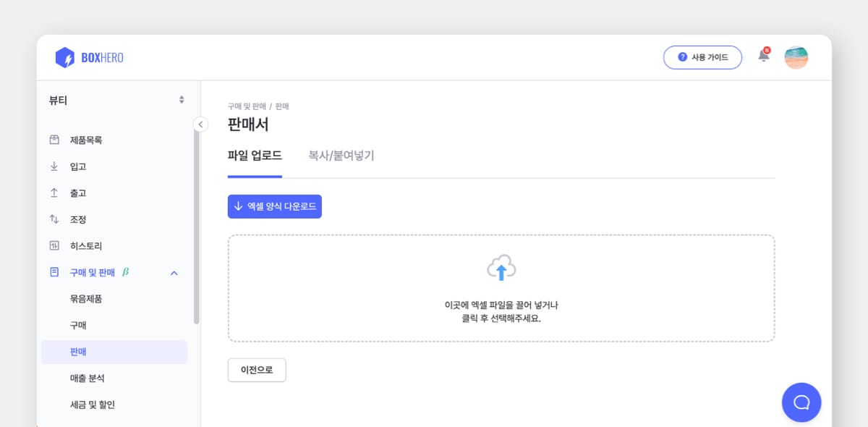Screen dimensions: 868x427
Task: Select the 제품목록 icon in sidebar
Action: click(x=54, y=140)
